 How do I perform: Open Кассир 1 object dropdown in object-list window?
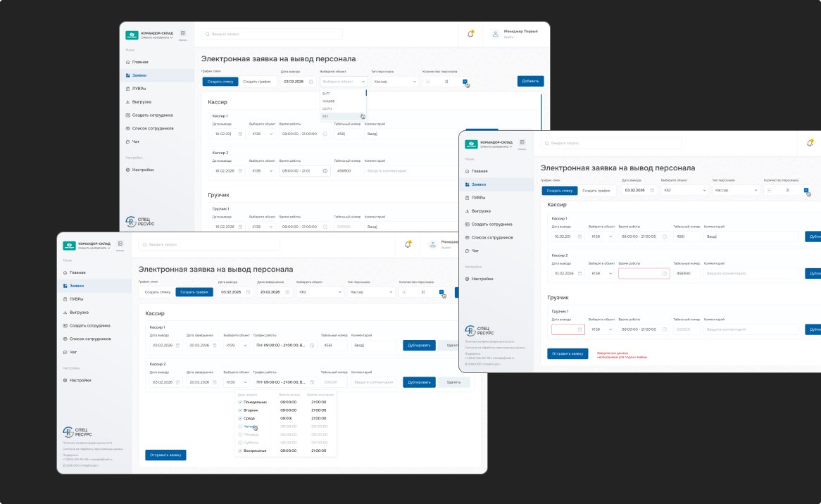click(262, 134)
